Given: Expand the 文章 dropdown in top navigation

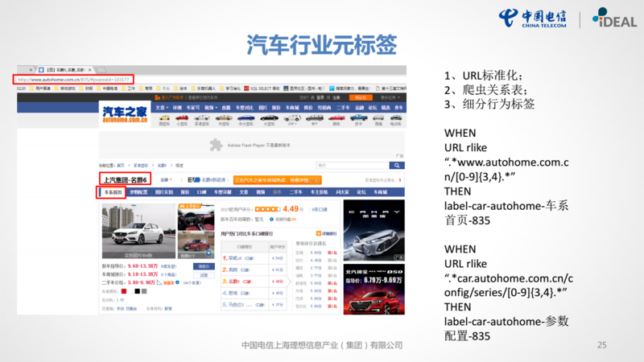Looking at the screenshot, I should point(160,106).
